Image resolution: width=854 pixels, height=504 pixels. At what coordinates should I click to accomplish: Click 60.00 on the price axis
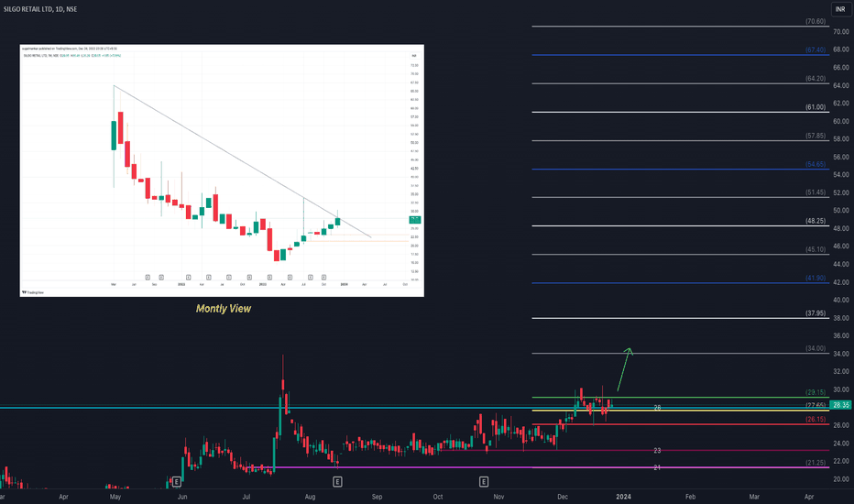[x=841, y=121]
